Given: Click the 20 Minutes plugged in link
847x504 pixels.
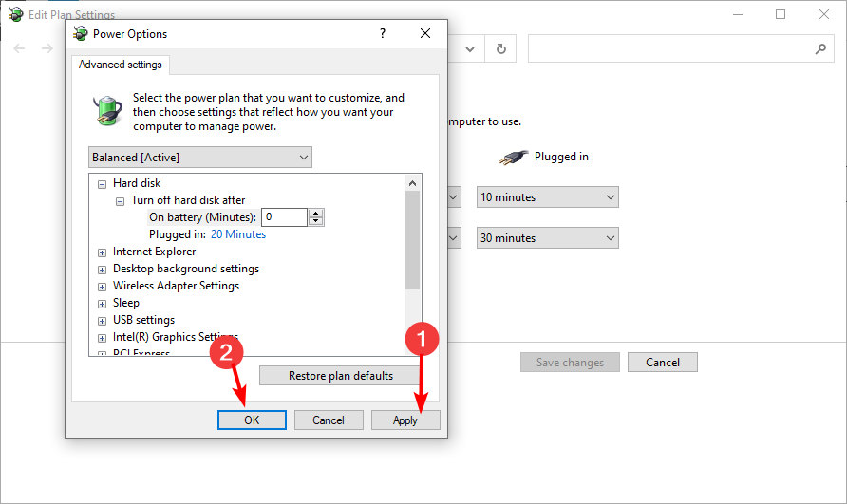Looking at the screenshot, I should (238, 234).
